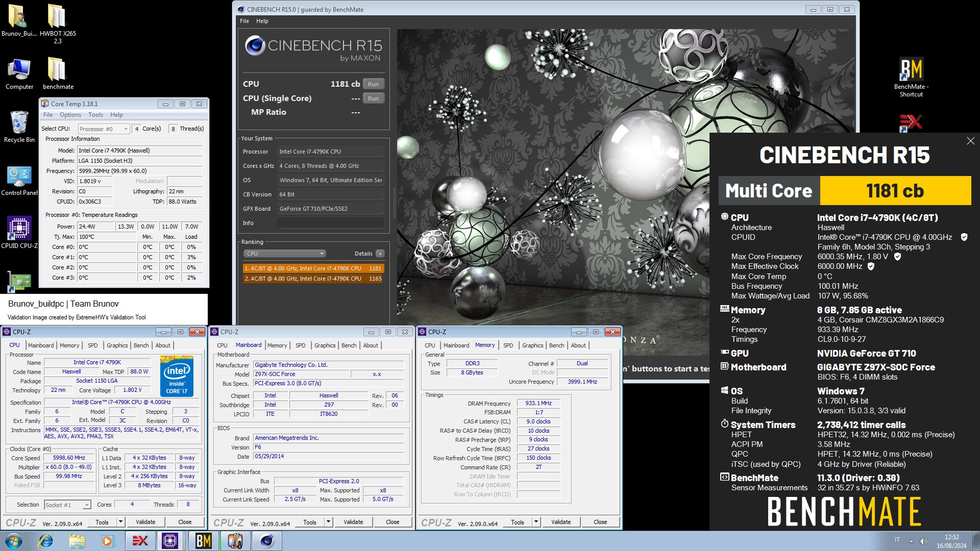Open the Select CPU Processor #0 dropdown
This screenshot has height=551, width=980.
104,129
